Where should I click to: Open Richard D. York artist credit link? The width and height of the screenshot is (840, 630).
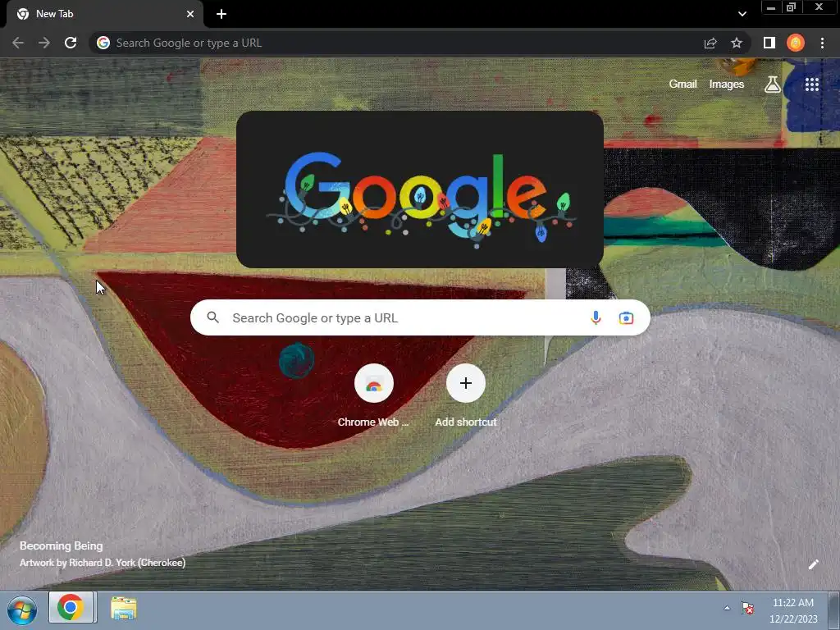pyautogui.click(x=103, y=563)
